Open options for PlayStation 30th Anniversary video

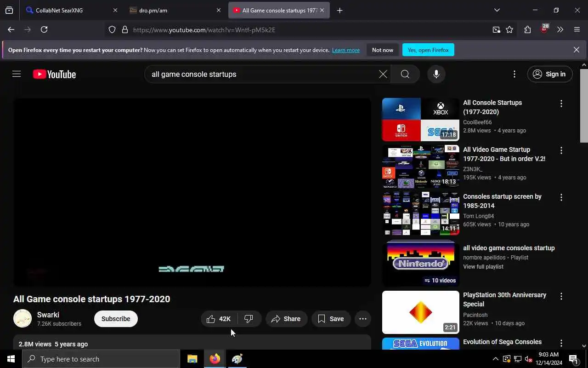coord(561,296)
